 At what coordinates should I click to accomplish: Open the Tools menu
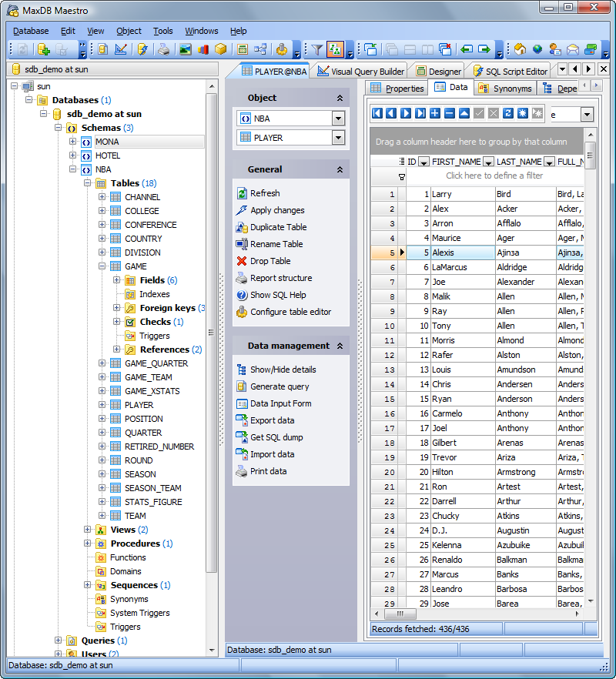click(162, 31)
